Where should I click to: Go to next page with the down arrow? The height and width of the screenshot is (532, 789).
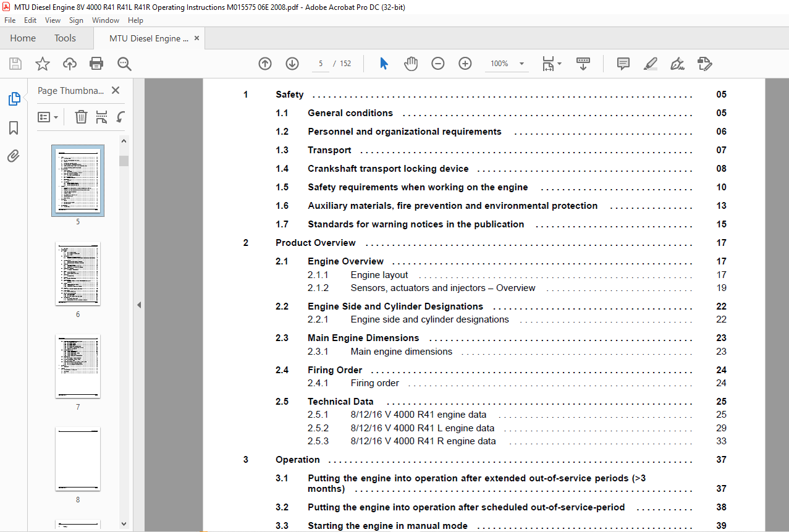click(292, 64)
